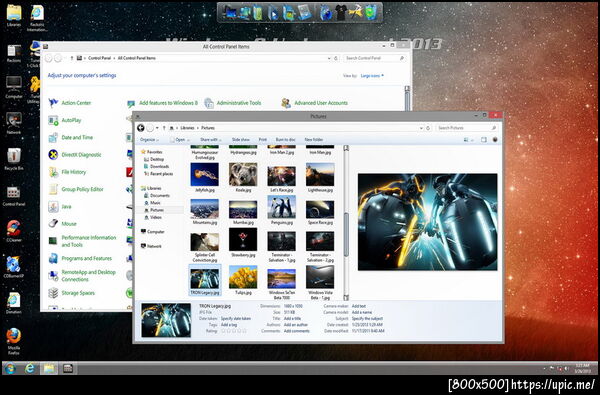The image size is (600, 395).
Task: Open the change view dropdown in Pictures toolbar
Action: pos(473,140)
